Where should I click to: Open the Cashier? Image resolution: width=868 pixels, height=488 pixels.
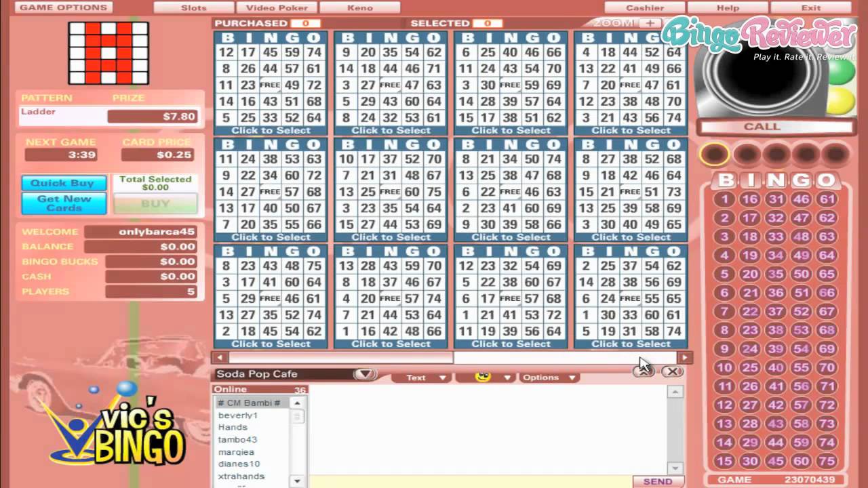tap(645, 7)
